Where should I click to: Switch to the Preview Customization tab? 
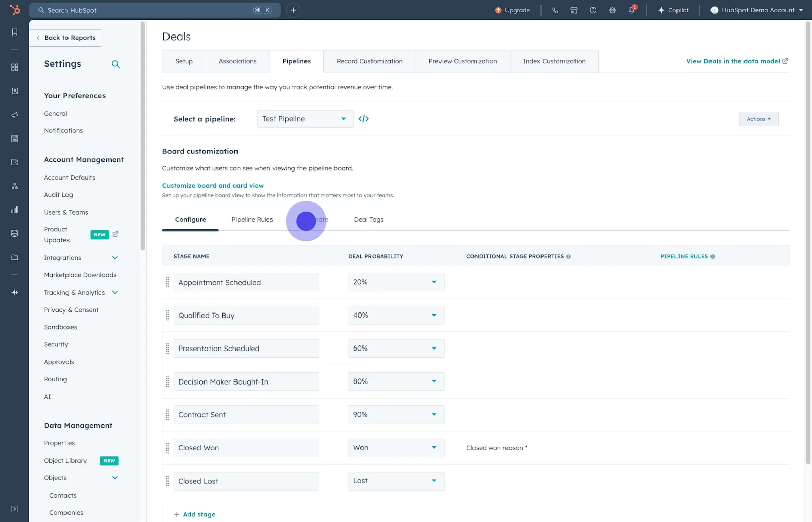[x=463, y=61]
